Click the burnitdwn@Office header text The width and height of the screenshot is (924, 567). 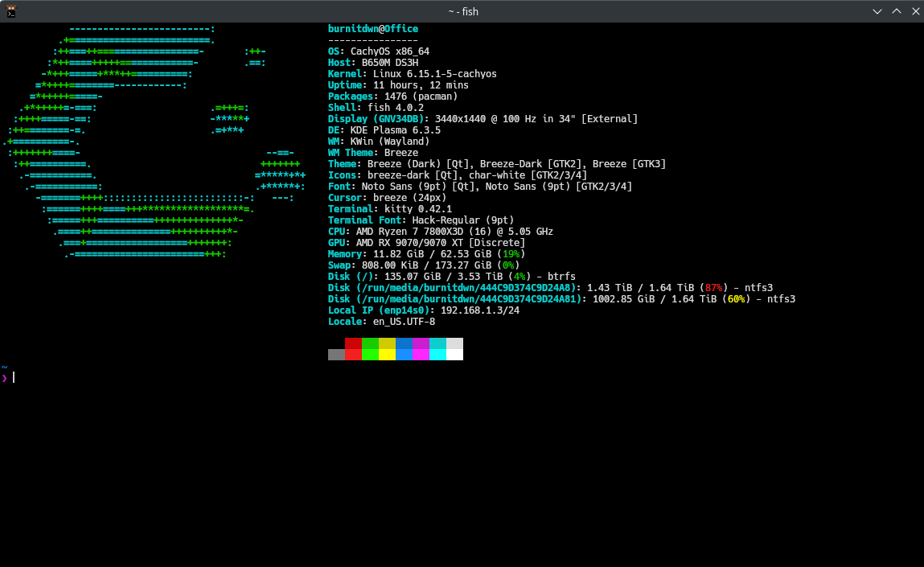coord(373,29)
